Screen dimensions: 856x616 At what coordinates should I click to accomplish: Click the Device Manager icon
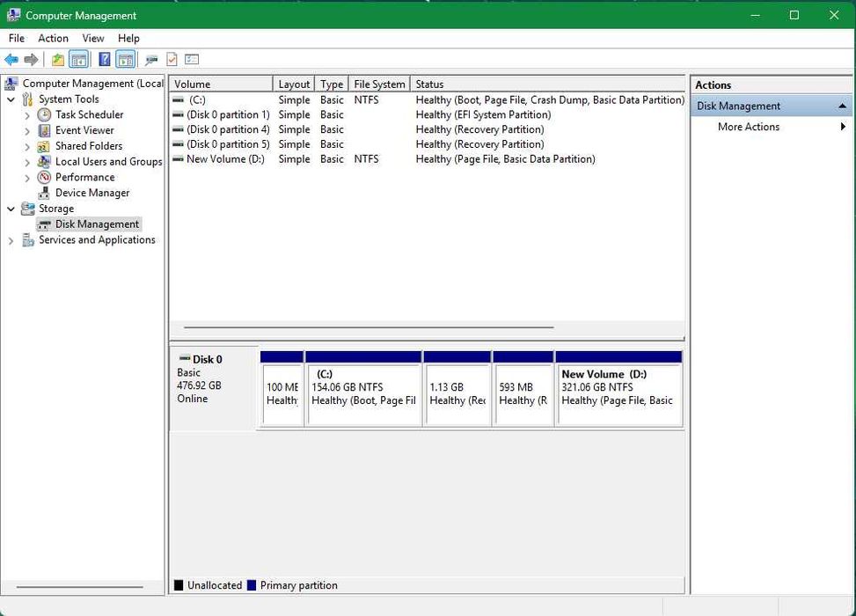[44, 193]
